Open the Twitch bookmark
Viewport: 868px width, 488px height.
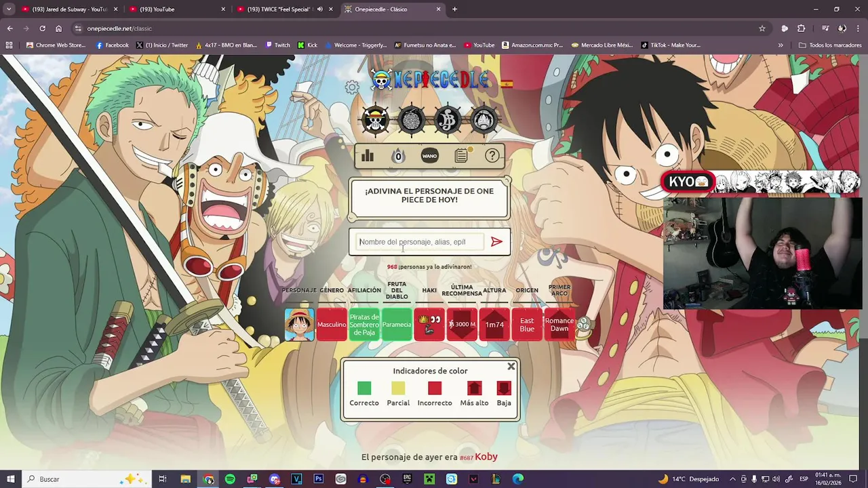click(x=277, y=45)
